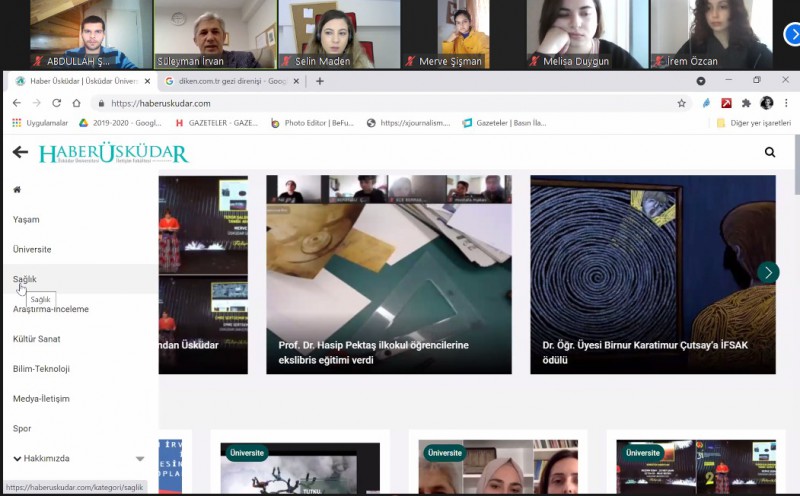Close the side menu with the back arrow

[x=20, y=153]
